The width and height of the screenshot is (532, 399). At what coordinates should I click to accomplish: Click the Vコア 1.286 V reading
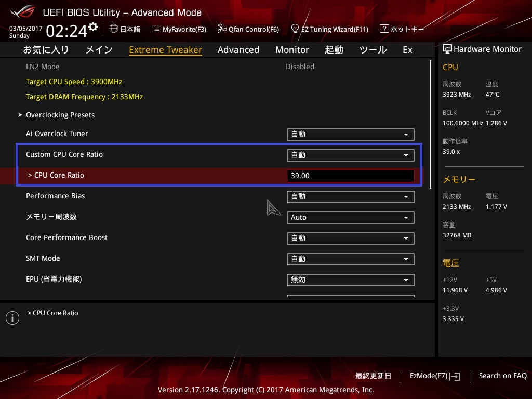pyautogui.click(x=496, y=123)
